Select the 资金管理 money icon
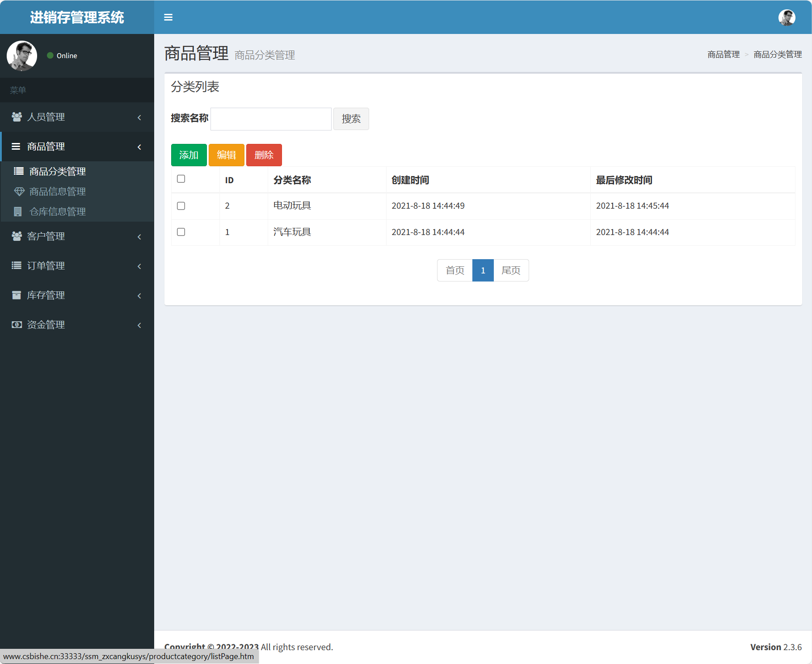The image size is (812, 664). coord(17,324)
